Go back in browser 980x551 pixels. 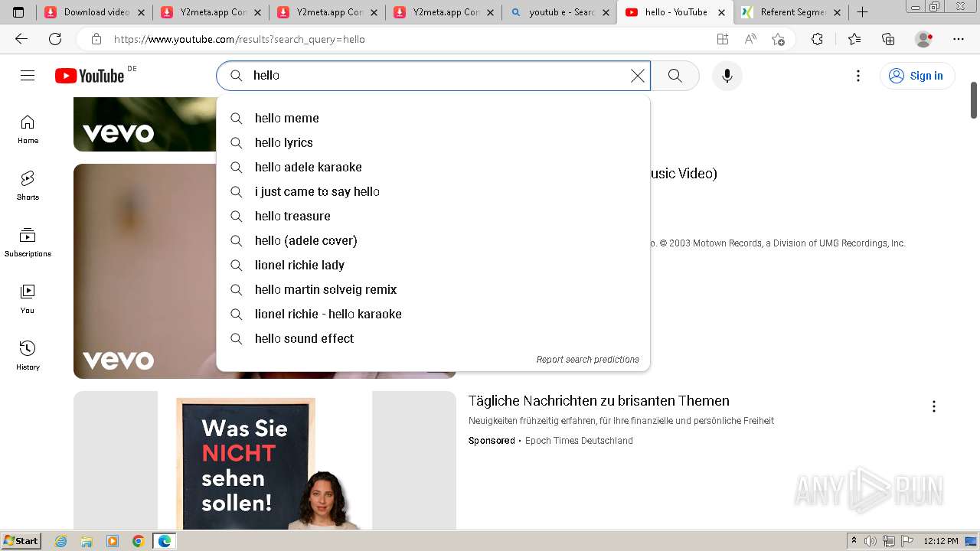[21, 39]
